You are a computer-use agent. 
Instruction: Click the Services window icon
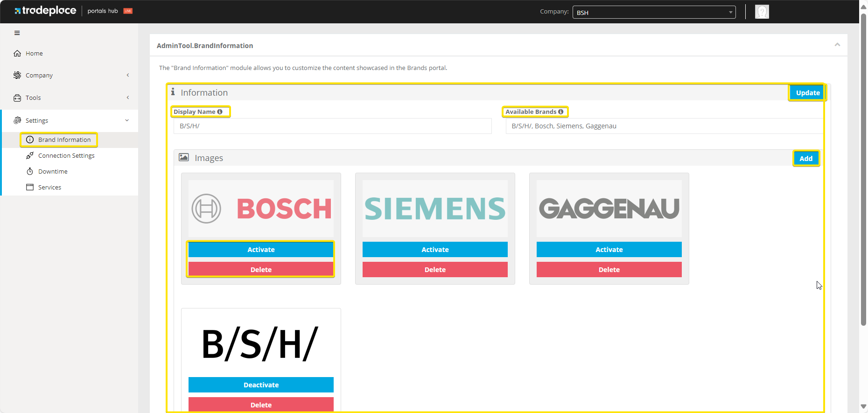[30, 187]
